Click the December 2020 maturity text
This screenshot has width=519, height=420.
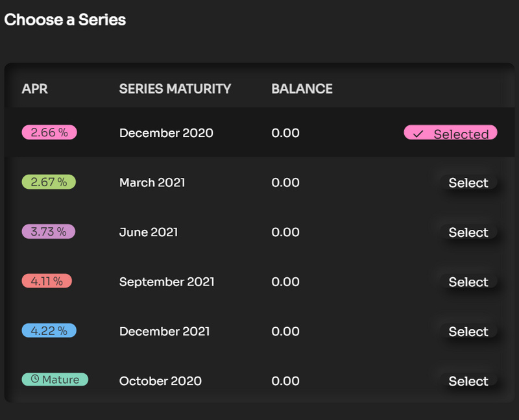(166, 133)
